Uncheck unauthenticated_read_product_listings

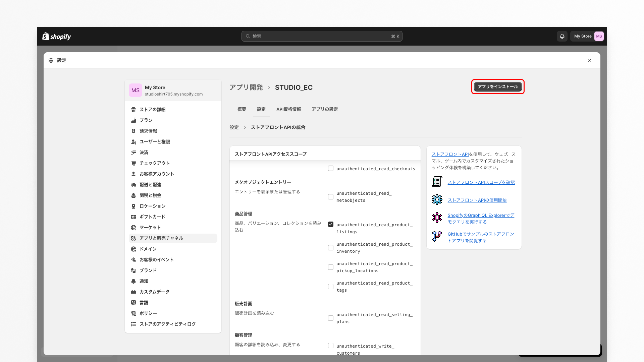click(x=331, y=224)
